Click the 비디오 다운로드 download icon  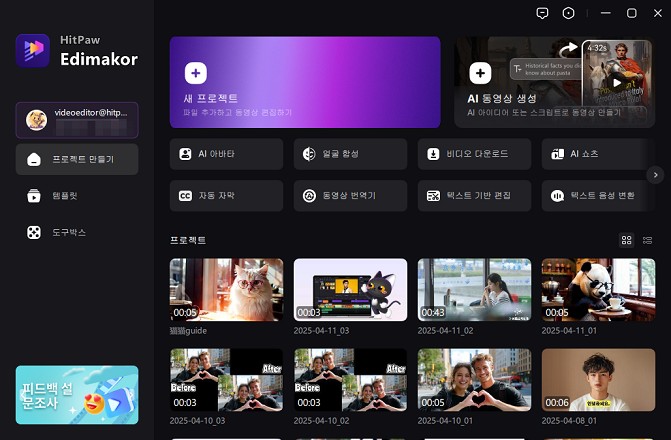point(433,154)
